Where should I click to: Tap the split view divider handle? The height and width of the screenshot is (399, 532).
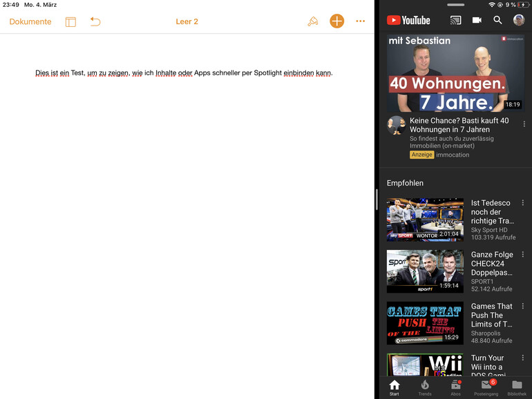click(x=377, y=199)
